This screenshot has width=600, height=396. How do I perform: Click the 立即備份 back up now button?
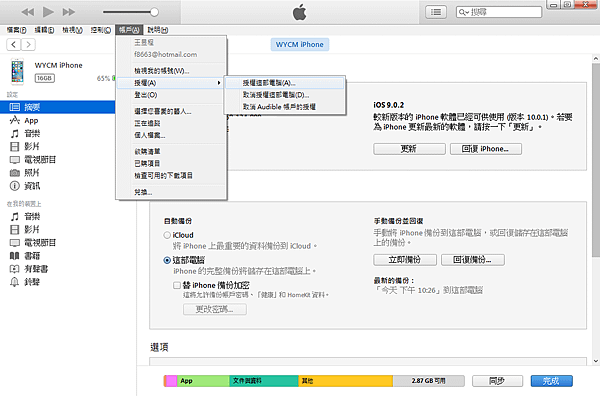click(x=405, y=260)
